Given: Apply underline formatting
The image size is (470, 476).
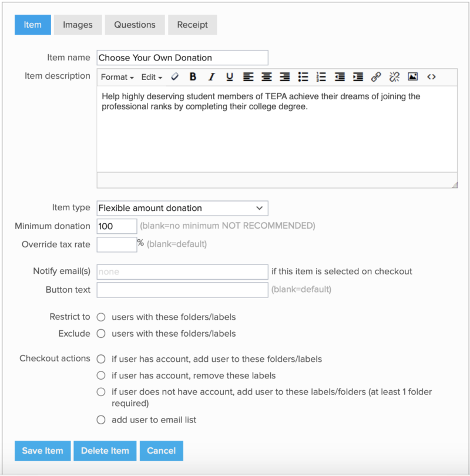Looking at the screenshot, I should point(230,77).
